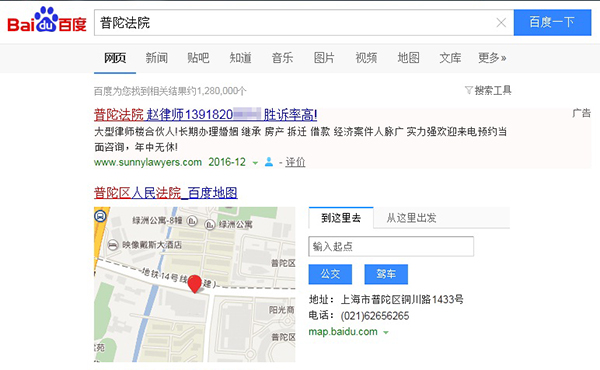Click the funnel icon beside 搜索工具

(x=469, y=90)
